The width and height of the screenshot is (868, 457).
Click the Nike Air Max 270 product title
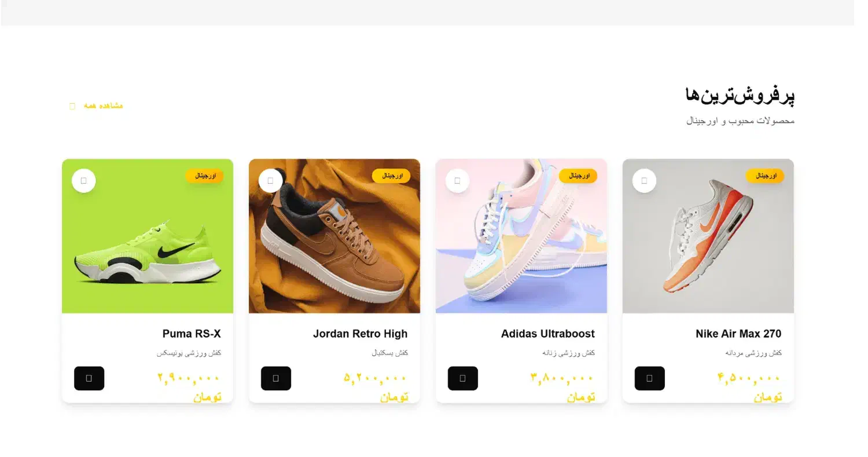pos(738,334)
